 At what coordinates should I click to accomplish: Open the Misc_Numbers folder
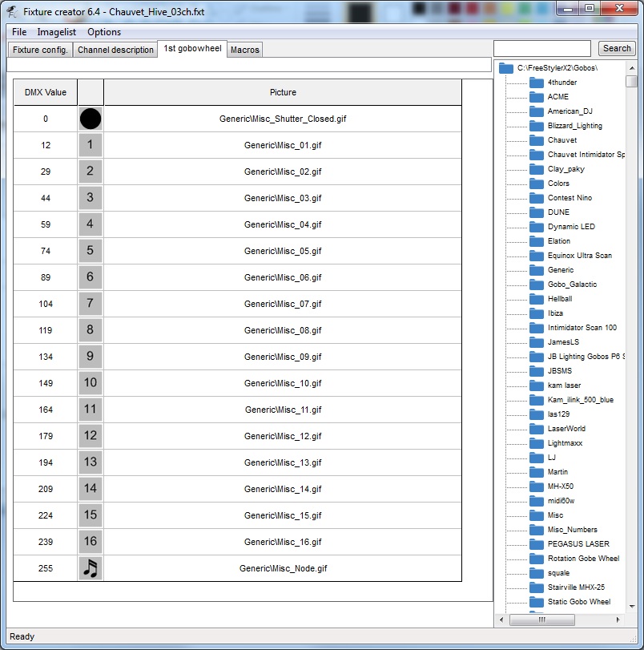click(x=572, y=530)
